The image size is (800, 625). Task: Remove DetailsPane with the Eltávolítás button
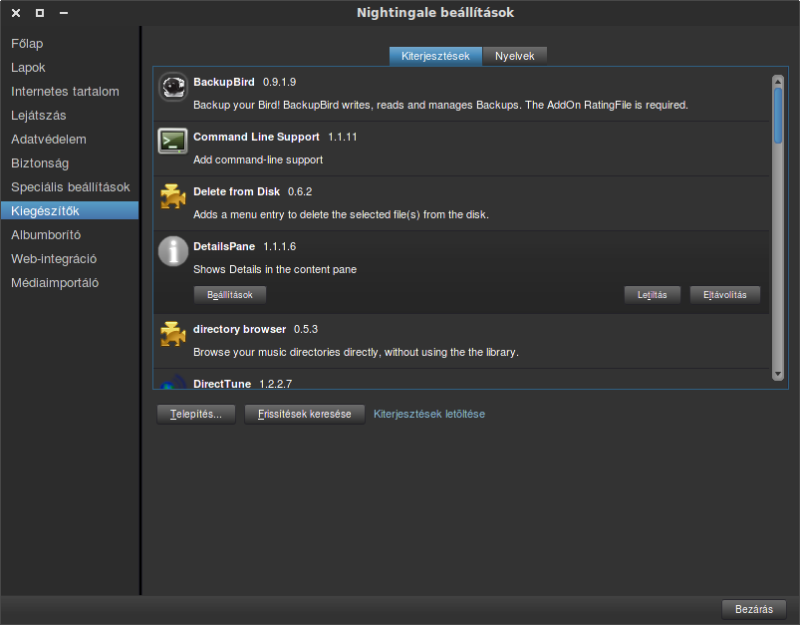coord(724,295)
